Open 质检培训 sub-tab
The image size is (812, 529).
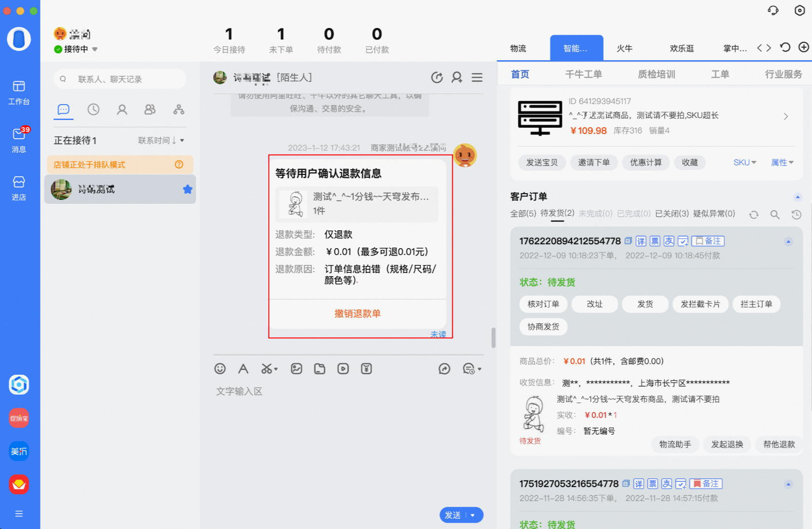tap(656, 74)
